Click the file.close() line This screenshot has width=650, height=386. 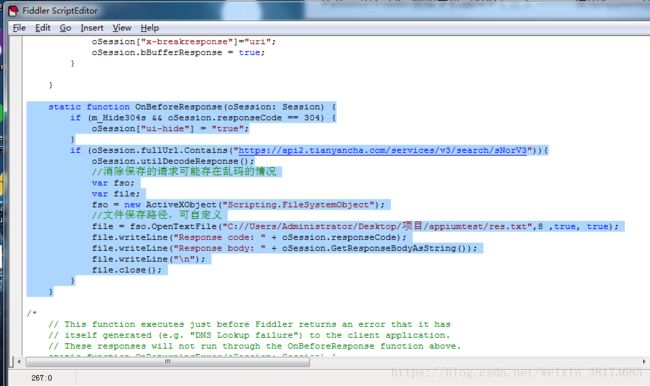click(127, 270)
